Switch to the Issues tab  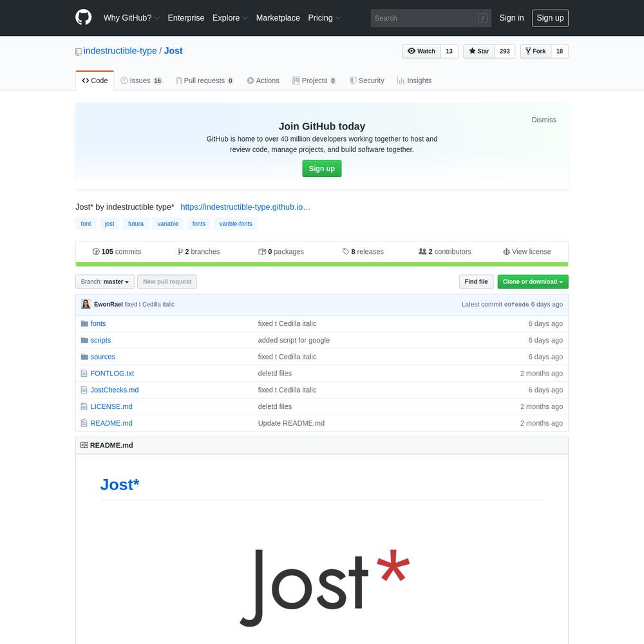click(x=142, y=80)
